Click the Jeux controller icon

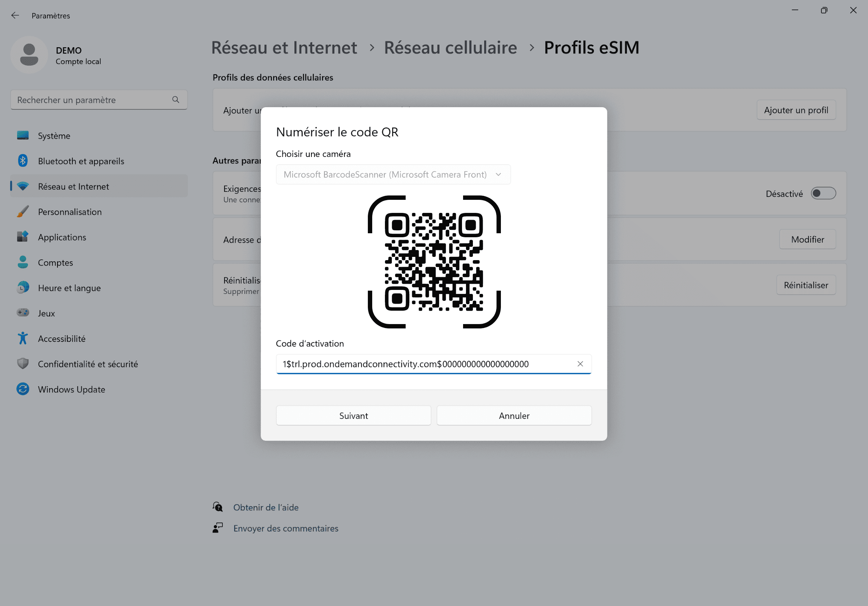coord(23,313)
